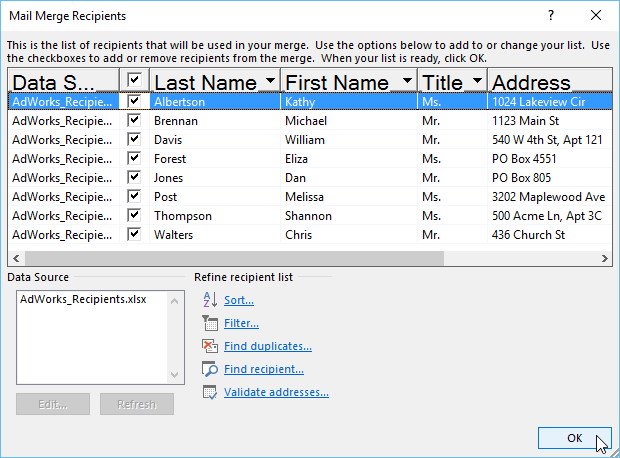
Task: Select AdWorks_Recipients.xlsx in Data Source list
Action: [83, 300]
